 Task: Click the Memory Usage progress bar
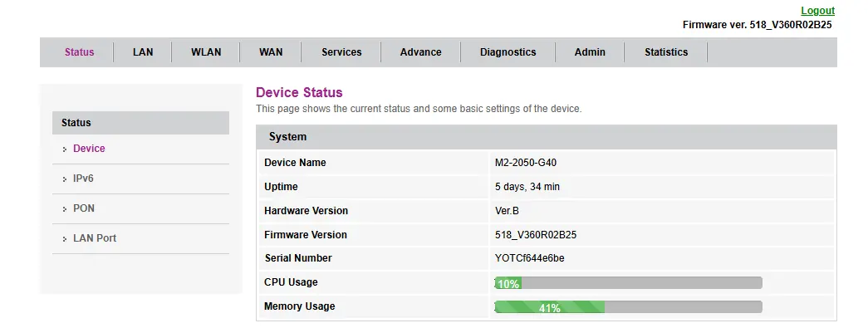point(628,307)
